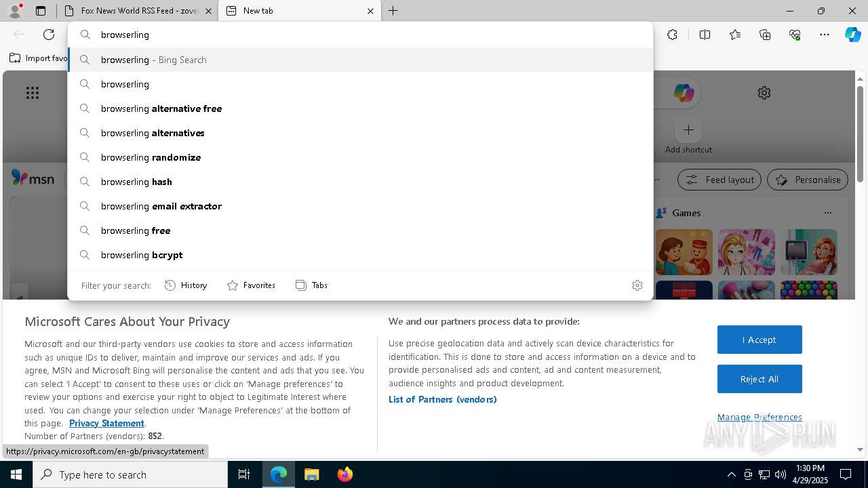Viewport: 868px width, 488px height.
Task: Open the makeover girl game thumbnail
Action: (x=747, y=252)
